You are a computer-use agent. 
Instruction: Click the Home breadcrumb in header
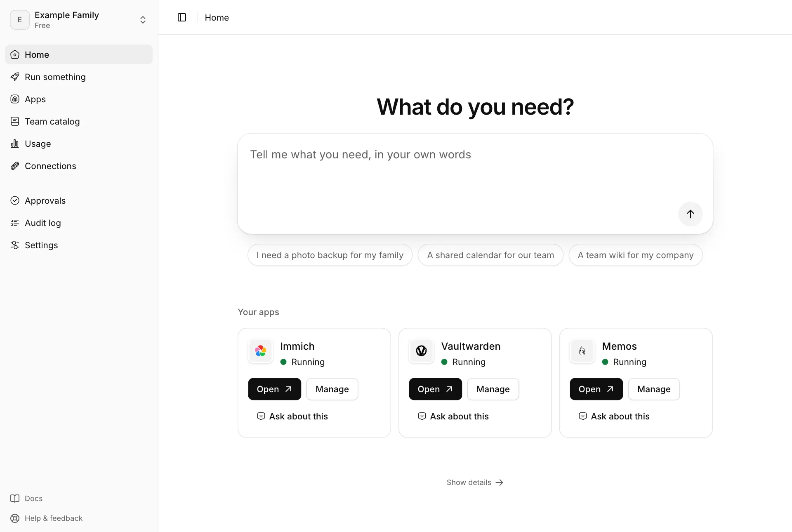(217, 17)
